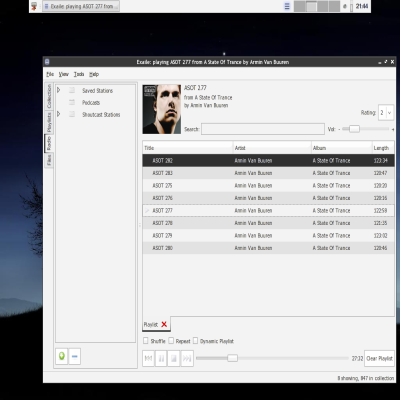Click the Armin Van Buuren album cover

pyautogui.click(x=162, y=109)
